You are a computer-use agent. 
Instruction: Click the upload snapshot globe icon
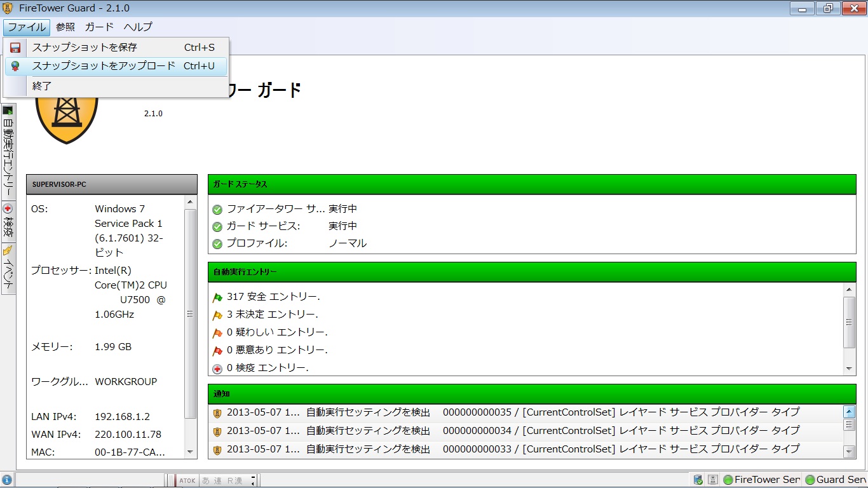pyautogui.click(x=15, y=66)
